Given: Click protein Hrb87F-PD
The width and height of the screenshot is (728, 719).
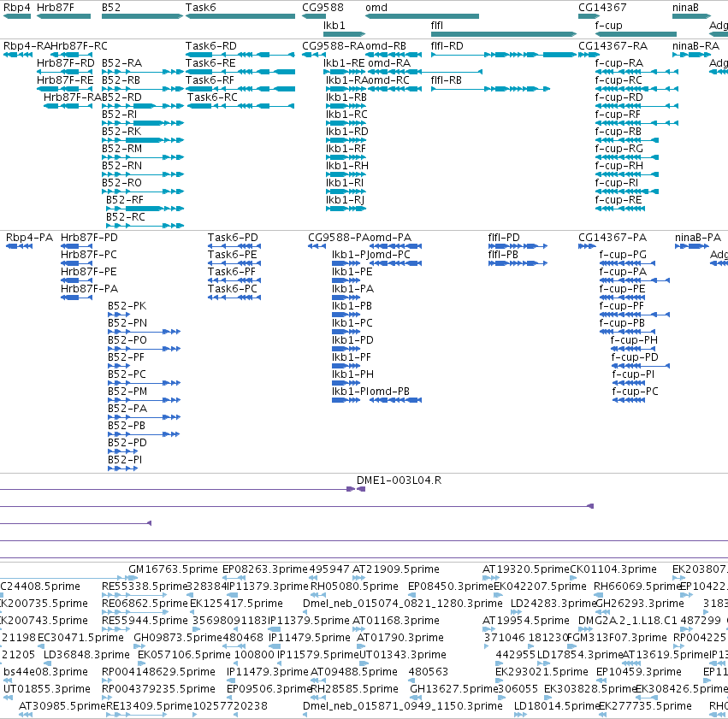Looking at the screenshot, I should 77,246.
